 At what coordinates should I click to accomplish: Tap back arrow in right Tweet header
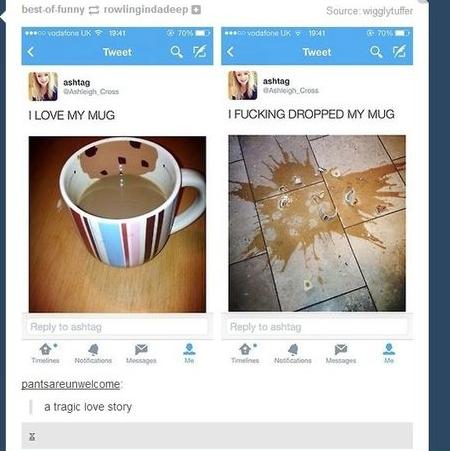coord(230,52)
